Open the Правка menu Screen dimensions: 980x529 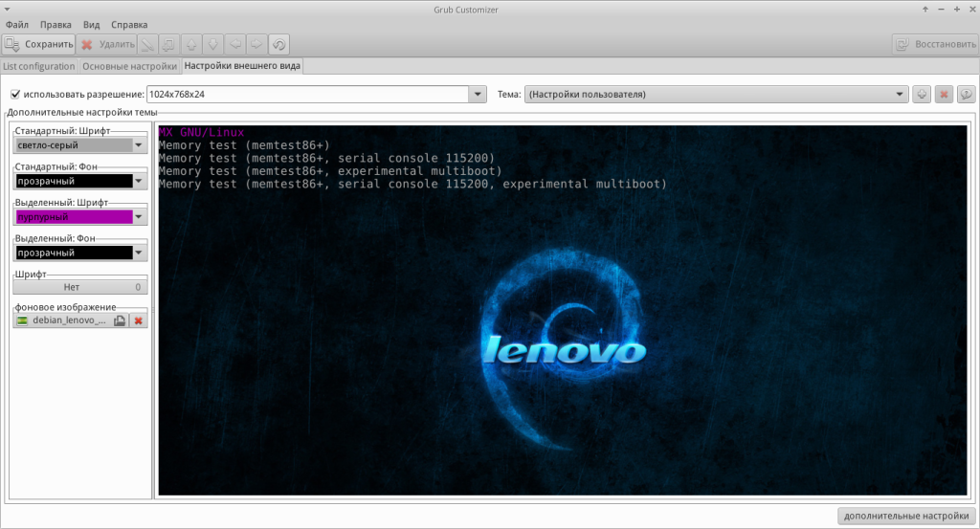click(x=56, y=24)
